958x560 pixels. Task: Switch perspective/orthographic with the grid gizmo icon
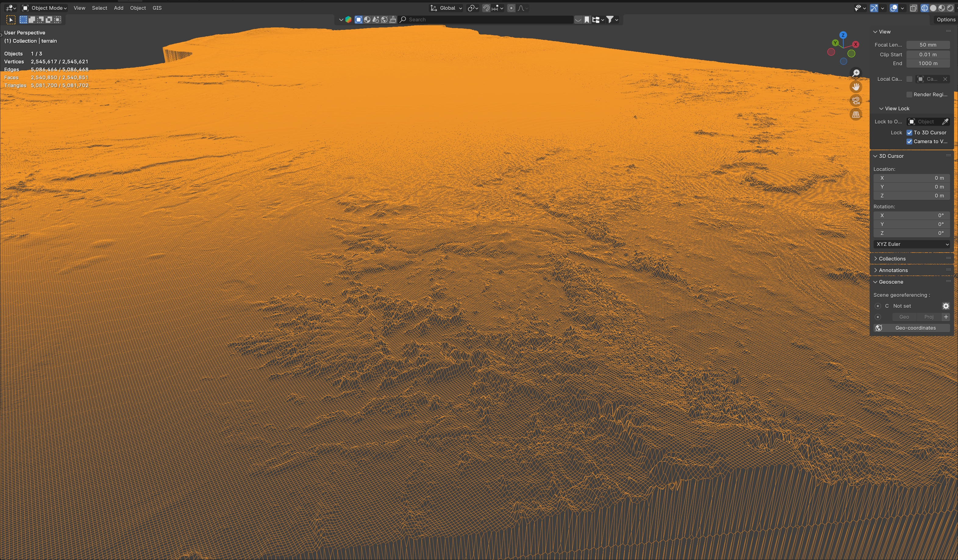click(x=856, y=114)
